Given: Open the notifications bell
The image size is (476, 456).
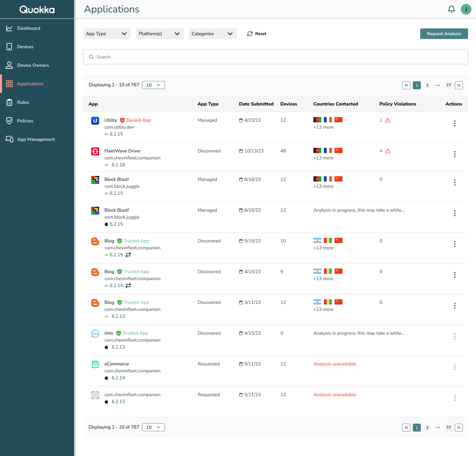Looking at the screenshot, I should [452, 9].
